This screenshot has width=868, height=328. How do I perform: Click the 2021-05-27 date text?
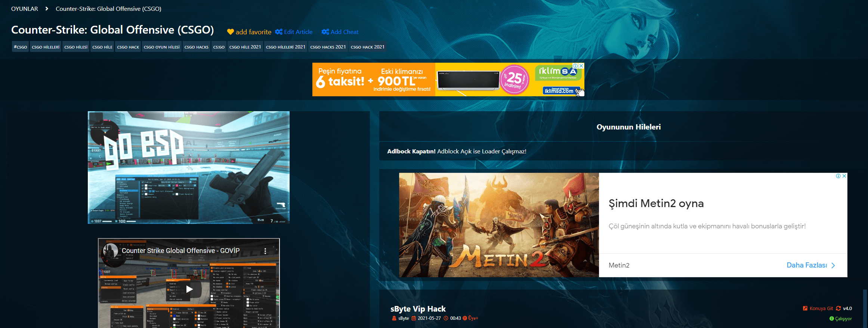429,318
